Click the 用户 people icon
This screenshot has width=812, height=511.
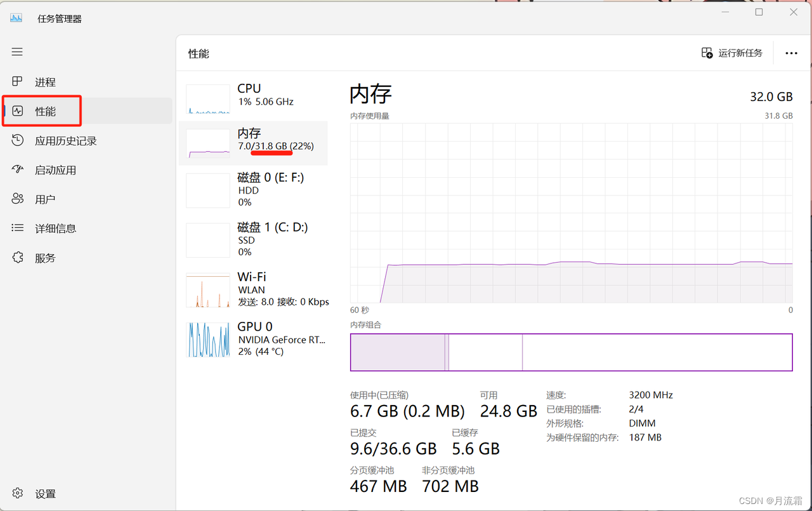coord(18,199)
